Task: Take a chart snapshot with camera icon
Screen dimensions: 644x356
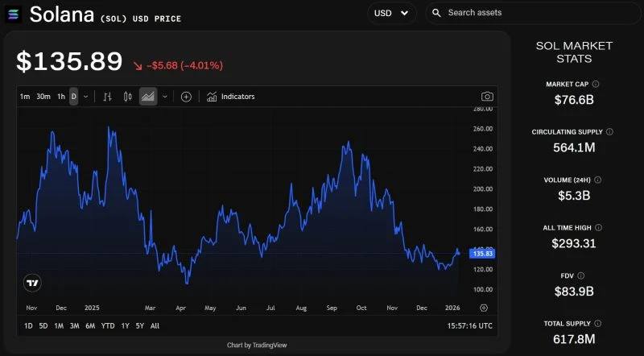Action: [x=487, y=97]
